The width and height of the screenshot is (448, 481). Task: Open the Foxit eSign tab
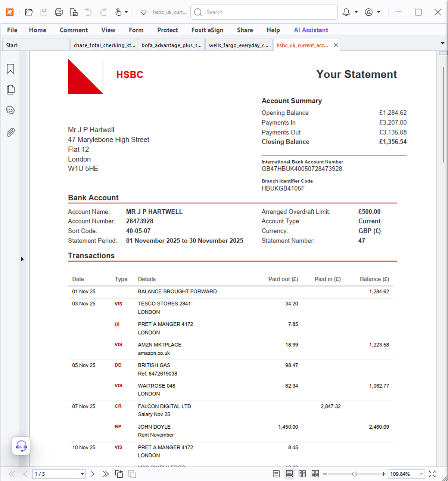point(207,30)
